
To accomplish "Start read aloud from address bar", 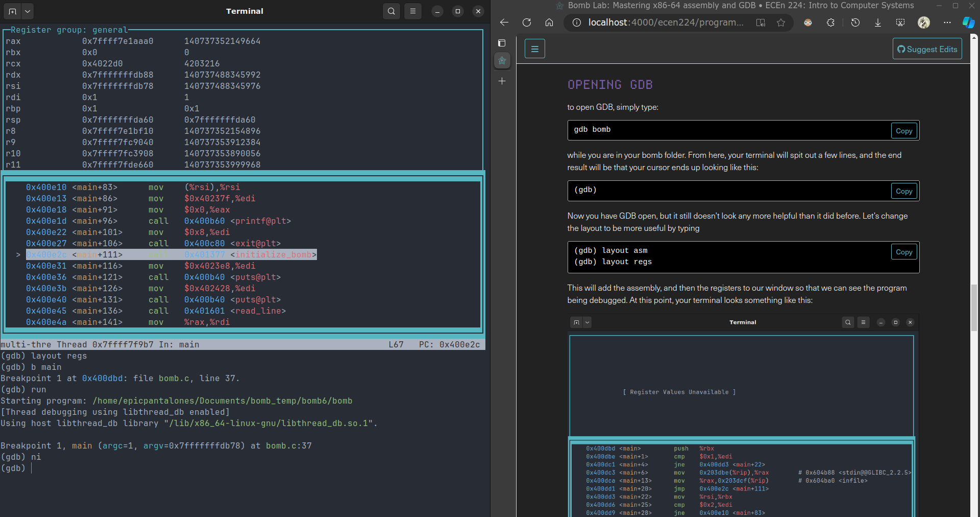I will (761, 22).
